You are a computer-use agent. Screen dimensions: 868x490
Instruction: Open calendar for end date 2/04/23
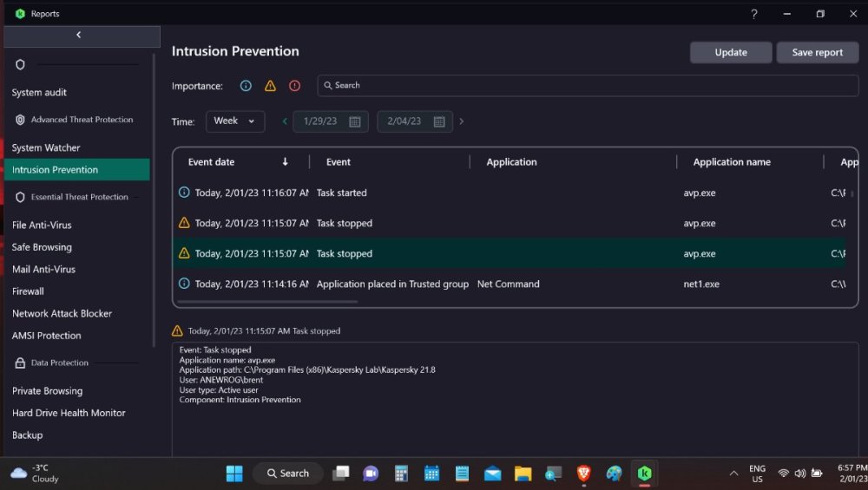click(439, 121)
